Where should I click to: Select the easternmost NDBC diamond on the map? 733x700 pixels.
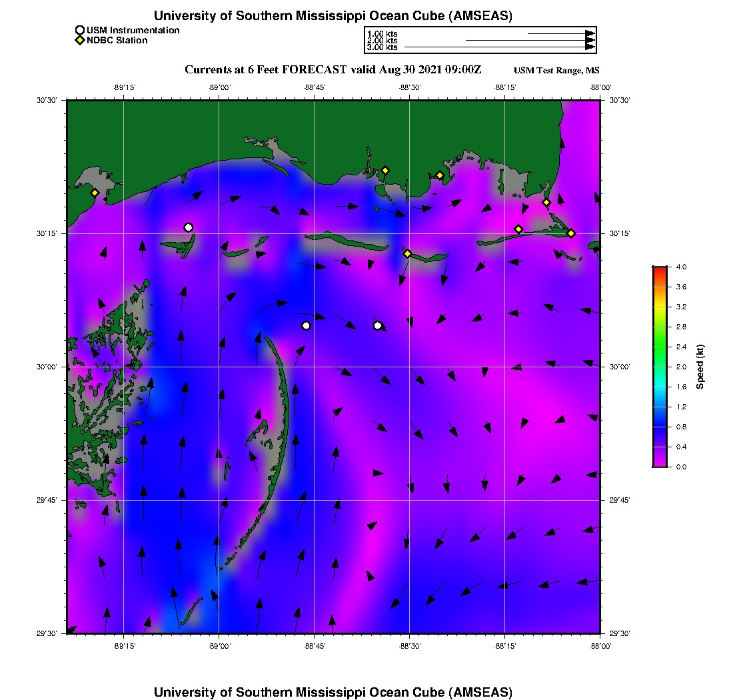(571, 233)
